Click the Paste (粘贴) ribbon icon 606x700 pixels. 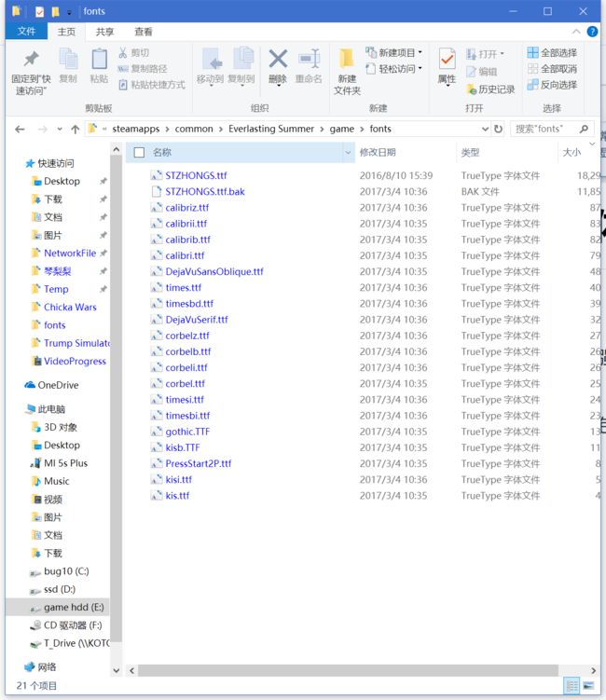(x=99, y=66)
